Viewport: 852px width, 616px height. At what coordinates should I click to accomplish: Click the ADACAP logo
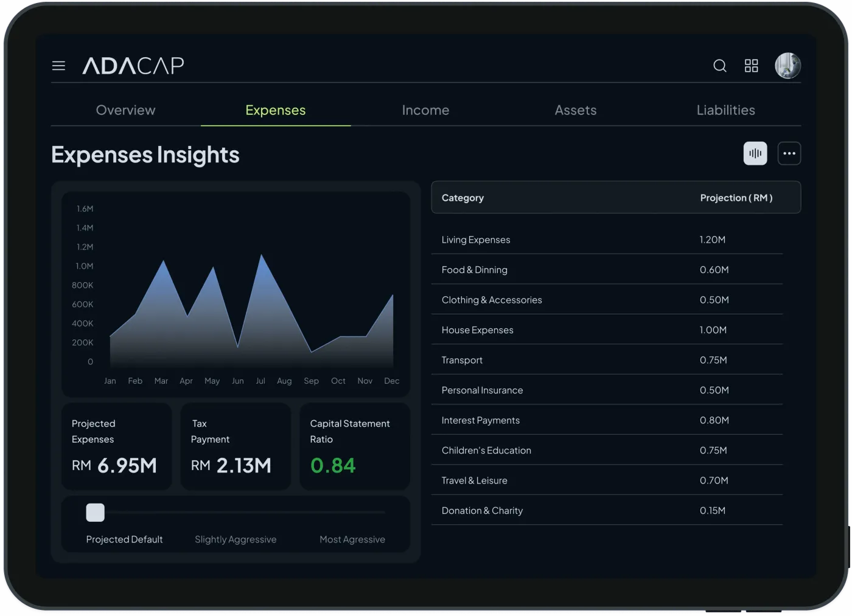tap(133, 66)
